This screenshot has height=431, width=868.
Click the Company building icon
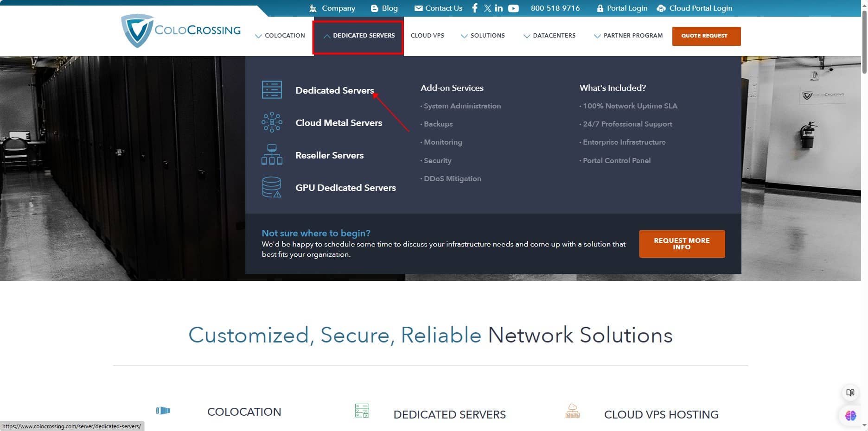tap(313, 8)
